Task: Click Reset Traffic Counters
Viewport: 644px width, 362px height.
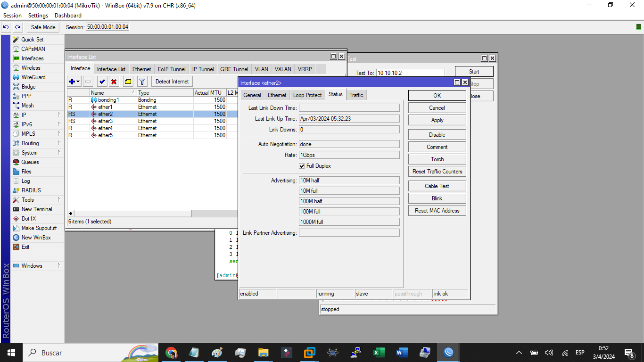Action: tap(437, 172)
